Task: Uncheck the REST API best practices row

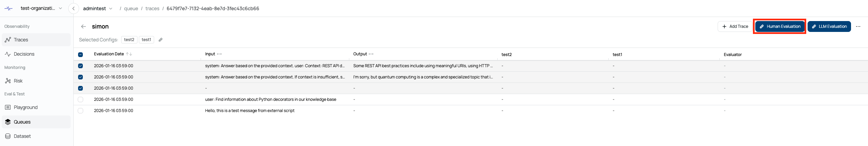Action: 80,66
